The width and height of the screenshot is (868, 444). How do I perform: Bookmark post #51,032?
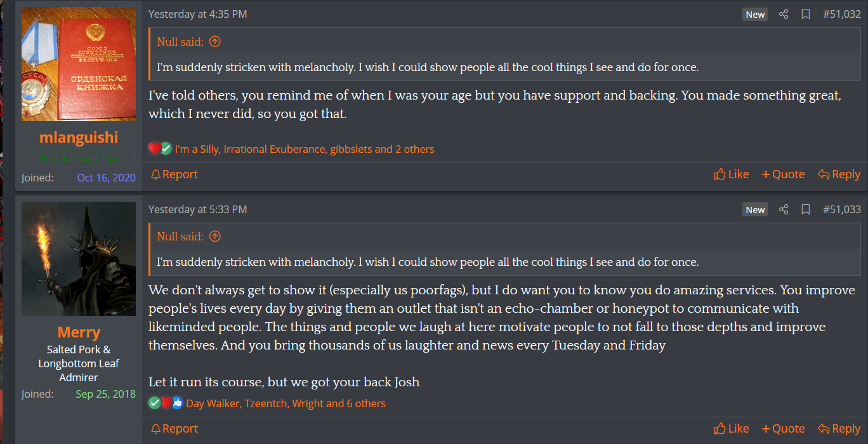(x=806, y=14)
